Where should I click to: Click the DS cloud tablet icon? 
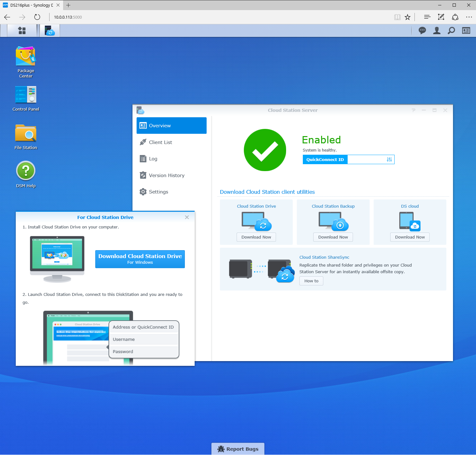point(410,221)
